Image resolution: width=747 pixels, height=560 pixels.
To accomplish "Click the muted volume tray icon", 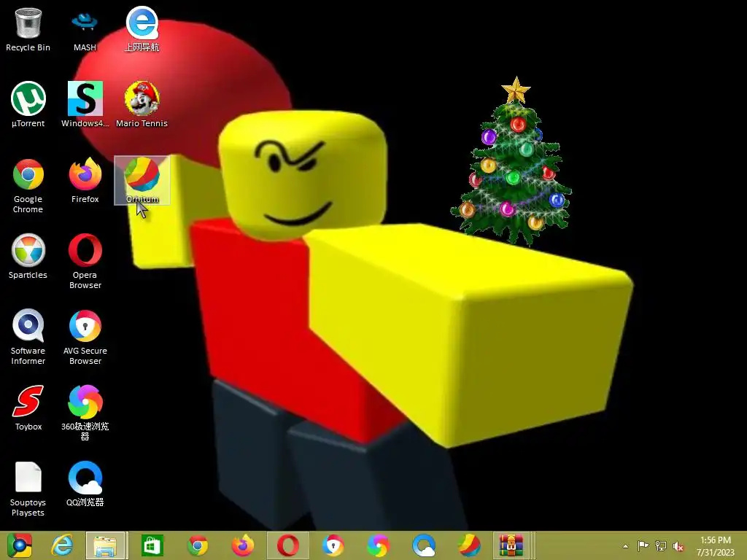I will 678,546.
